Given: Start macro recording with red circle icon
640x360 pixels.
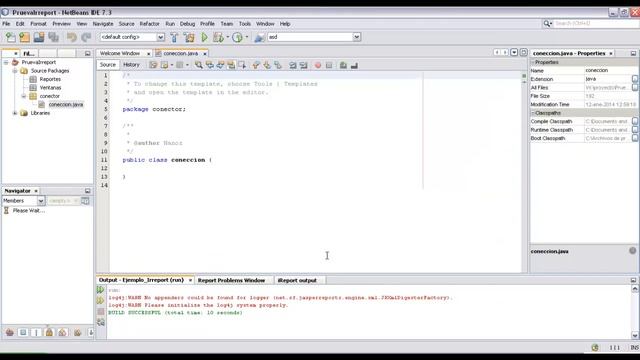Looking at the screenshot, I should point(318,65).
